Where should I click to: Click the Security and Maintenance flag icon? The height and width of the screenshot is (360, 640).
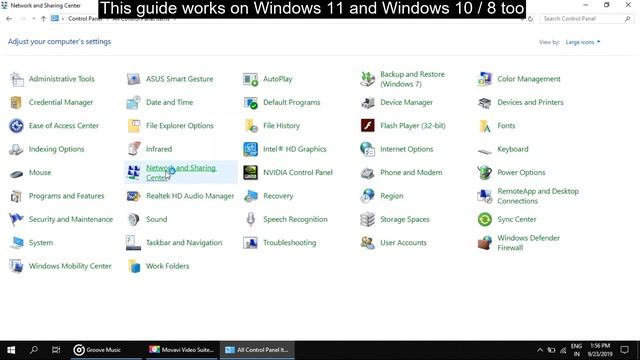point(17,220)
